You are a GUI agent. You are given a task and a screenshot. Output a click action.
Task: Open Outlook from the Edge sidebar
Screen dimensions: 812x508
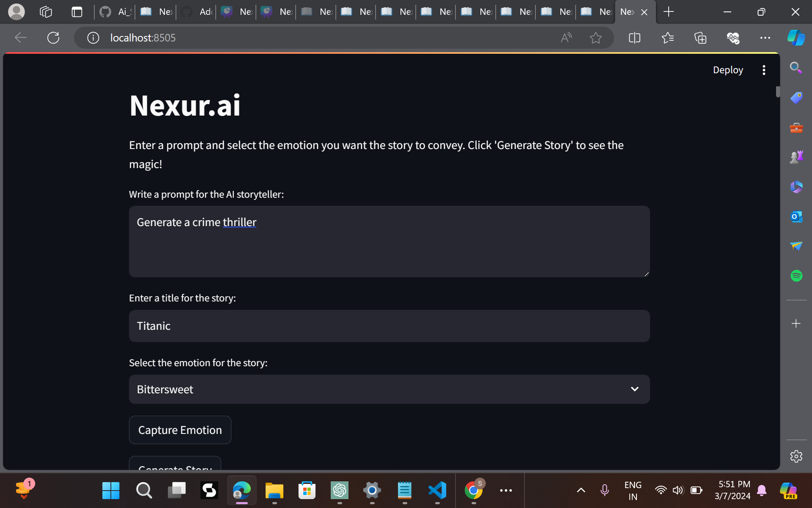coord(796,217)
